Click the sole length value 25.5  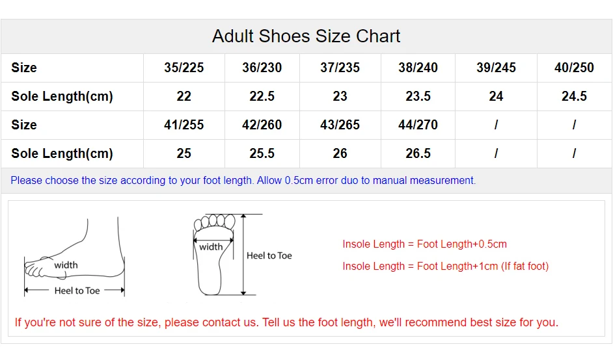(262, 153)
